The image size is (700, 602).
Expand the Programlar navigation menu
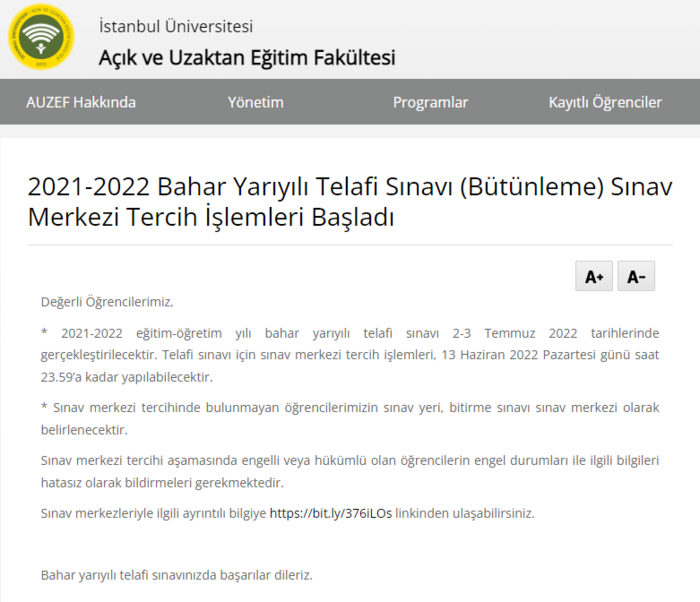coord(430,102)
